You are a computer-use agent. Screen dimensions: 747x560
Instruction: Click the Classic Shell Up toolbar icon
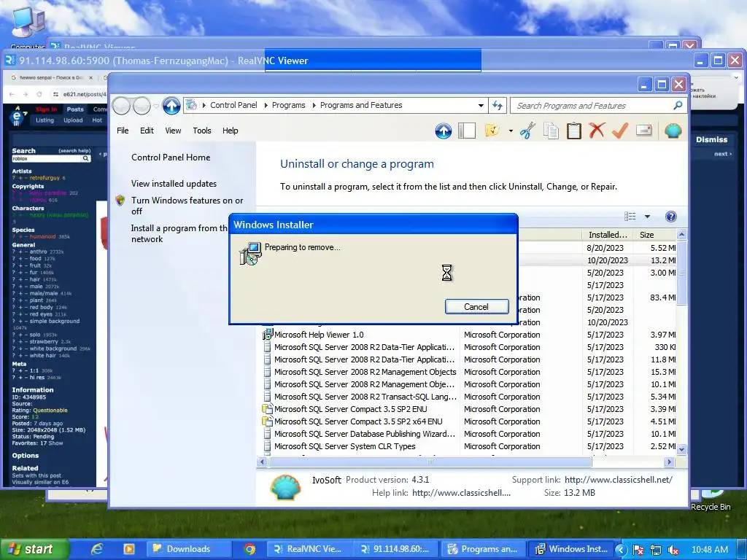[x=443, y=131]
